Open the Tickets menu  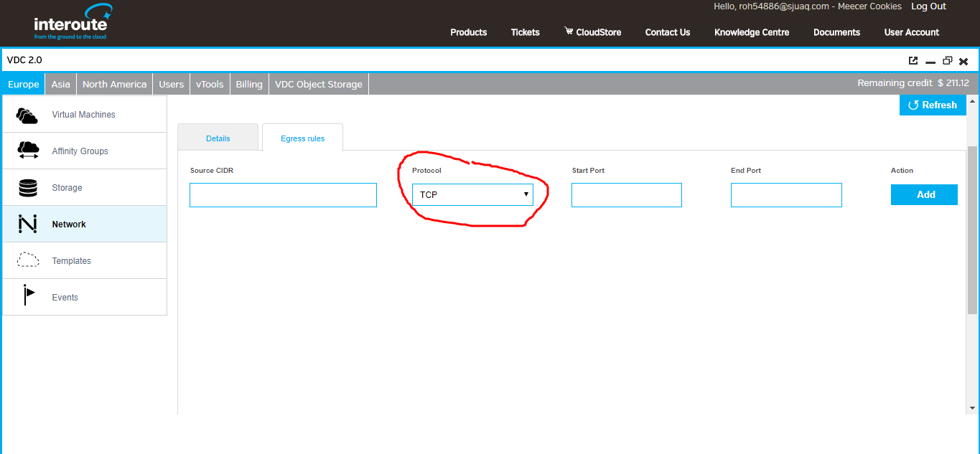[x=526, y=32]
